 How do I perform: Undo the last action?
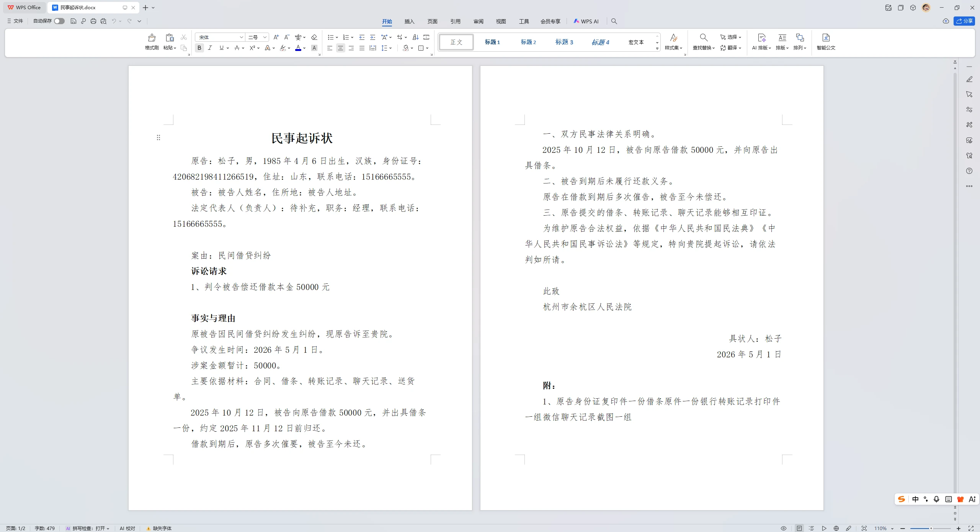point(114,21)
